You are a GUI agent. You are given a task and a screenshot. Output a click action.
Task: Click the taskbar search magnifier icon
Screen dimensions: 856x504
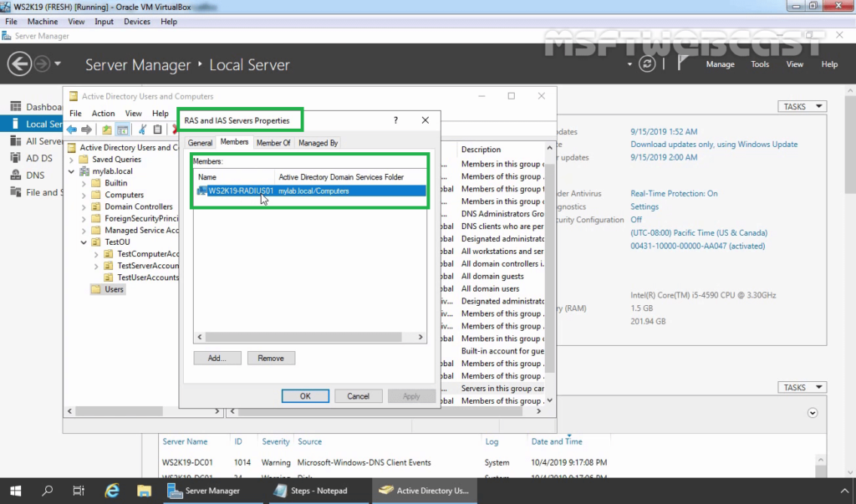click(48, 491)
